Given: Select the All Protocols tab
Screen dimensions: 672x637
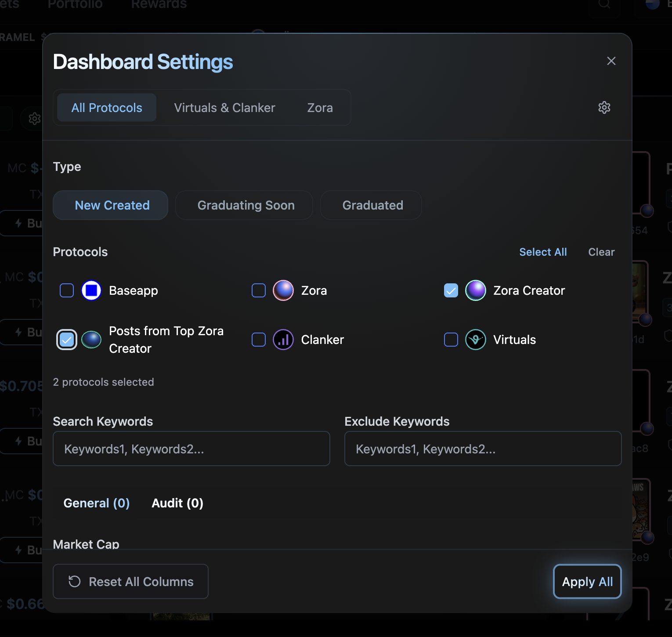Looking at the screenshot, I should point(107,108).
